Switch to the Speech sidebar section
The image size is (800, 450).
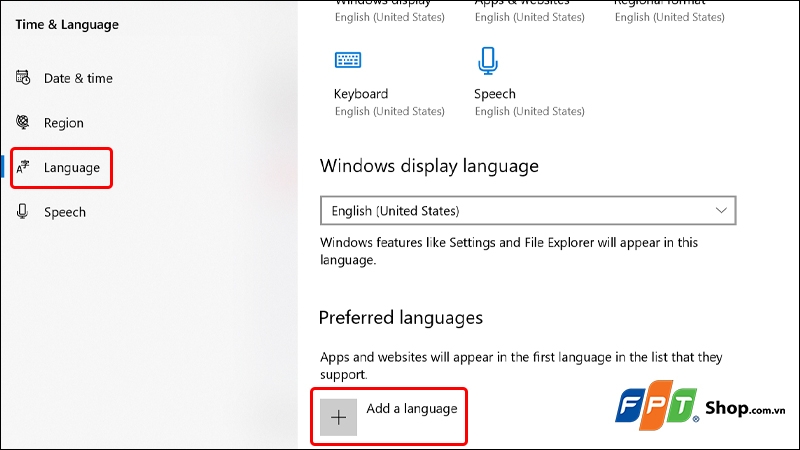[65, 212]
